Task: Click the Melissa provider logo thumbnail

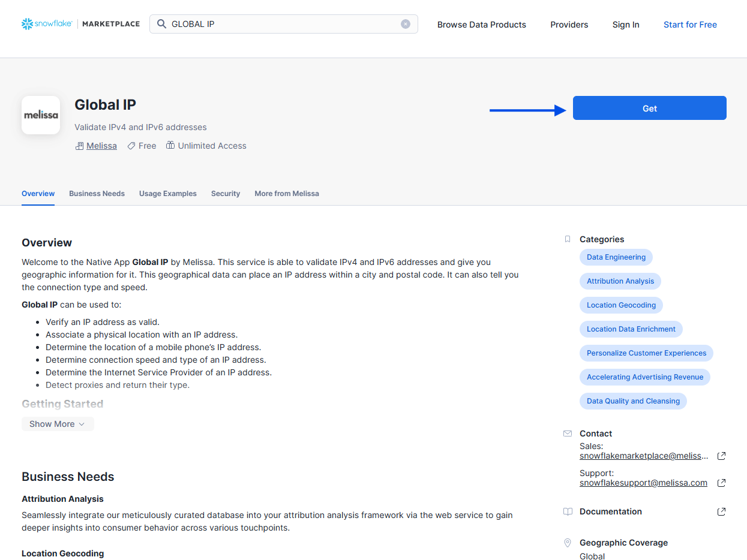Action: pos(41,115)
